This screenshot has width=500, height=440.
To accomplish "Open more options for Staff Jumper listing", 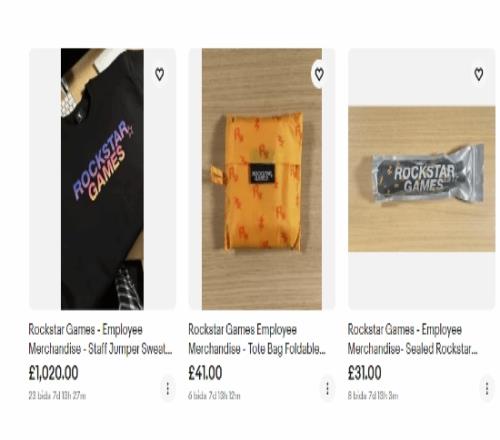I will (168, 388).
